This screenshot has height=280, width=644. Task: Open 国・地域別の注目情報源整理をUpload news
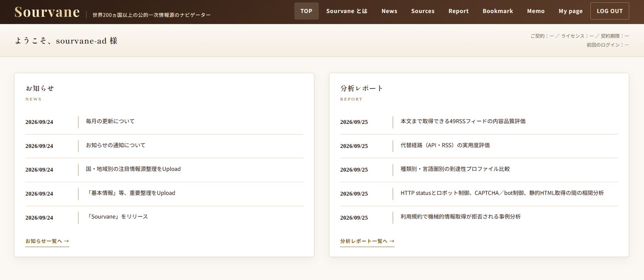point(133,169)
